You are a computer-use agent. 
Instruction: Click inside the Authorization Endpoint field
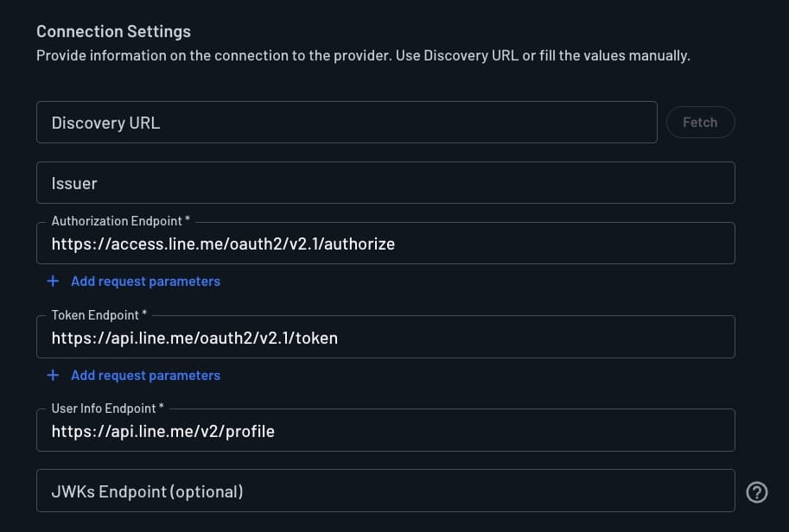385,244
